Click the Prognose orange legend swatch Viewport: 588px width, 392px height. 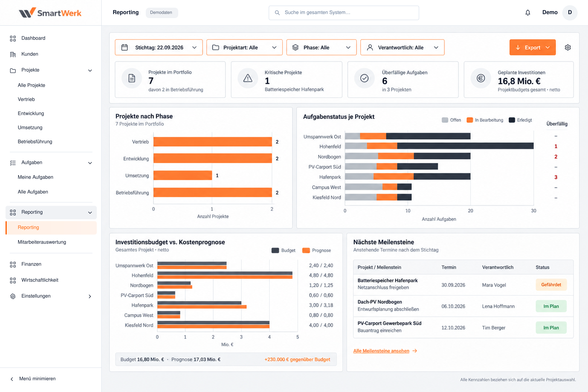coord(306,251)
